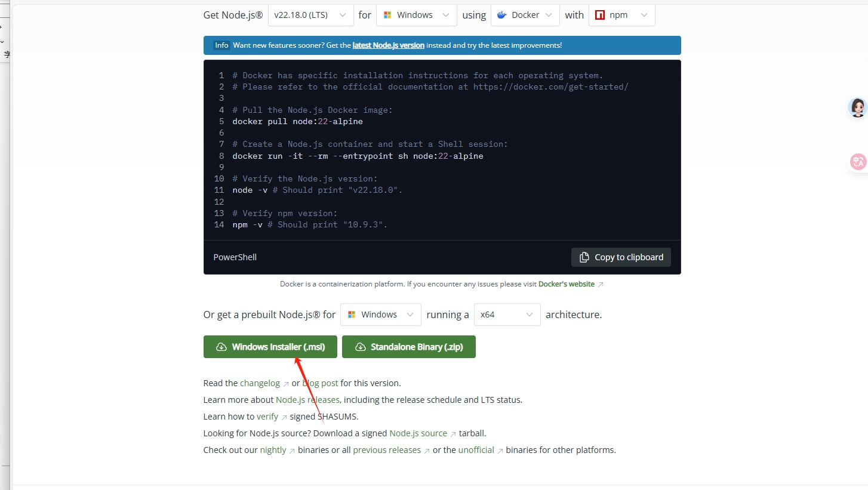Click the Windows logo icon in top selector
This screenshot has height=490, width=868.
click(387, 15)
